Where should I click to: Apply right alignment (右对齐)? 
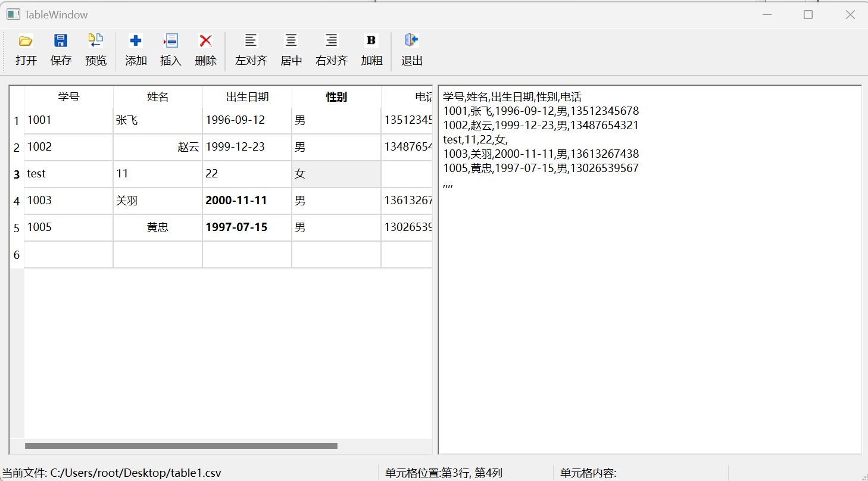coord(332,41)
